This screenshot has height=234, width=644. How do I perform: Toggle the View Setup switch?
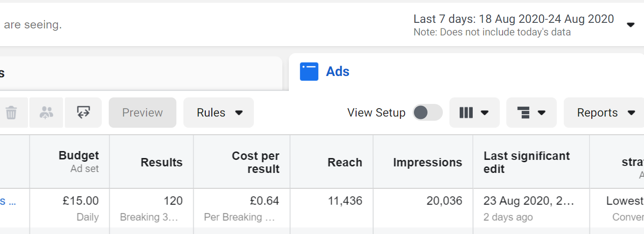pos(427,113)
